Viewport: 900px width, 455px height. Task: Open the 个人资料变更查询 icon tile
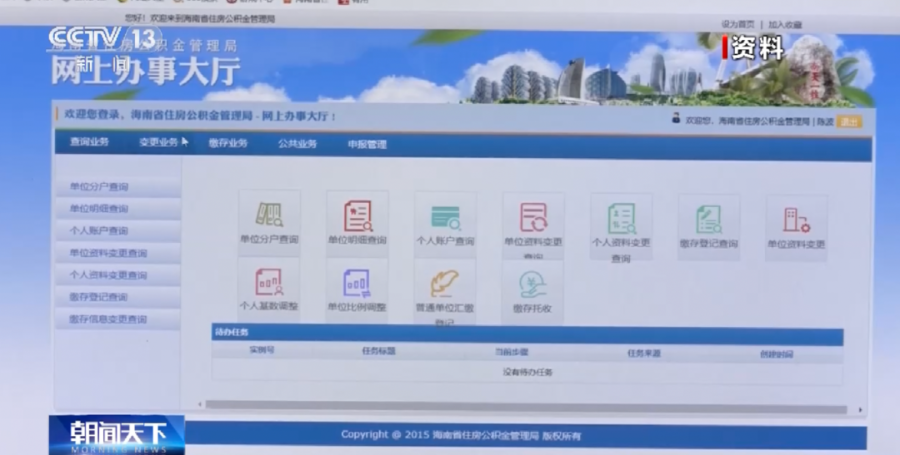pyautogui.click(x=621, y=220)
